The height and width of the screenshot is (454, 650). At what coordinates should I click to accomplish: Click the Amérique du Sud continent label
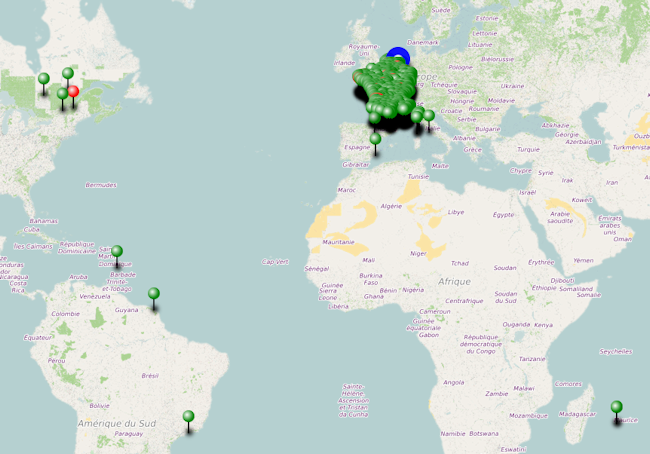(x=117, y=423)
